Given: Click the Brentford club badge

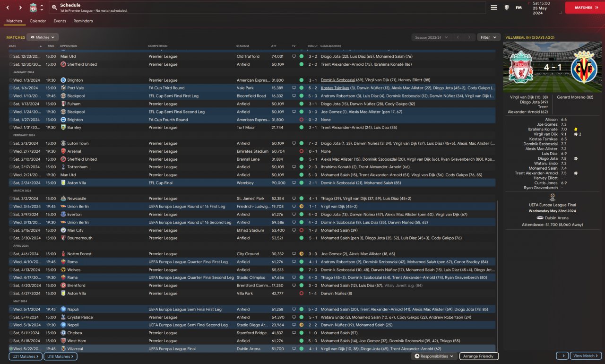Looking at the screenshot, I should 63,286.
